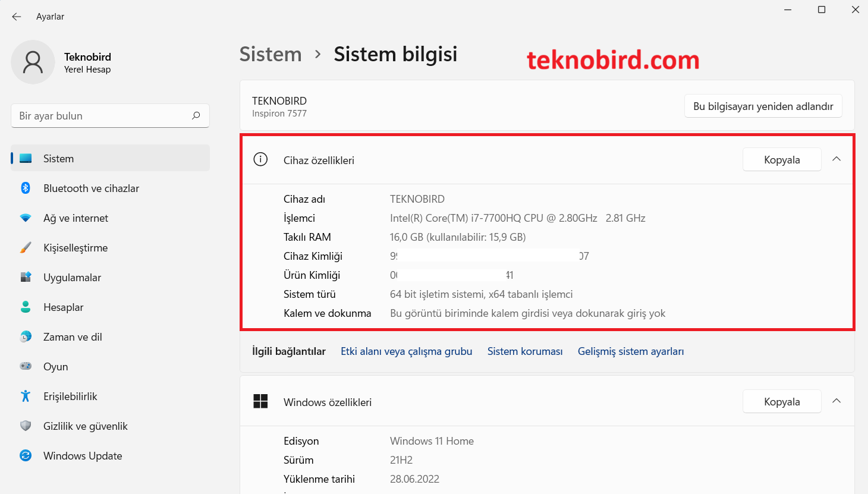Open Oyun via the Xbox icon

pyautogui.click(x=26, y=366)
